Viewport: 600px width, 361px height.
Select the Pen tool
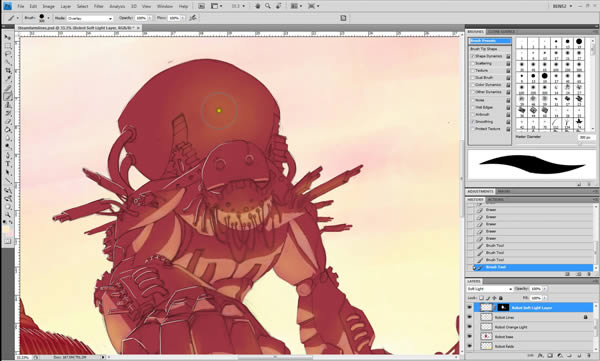pyautogui.click(x=7, y=155)
